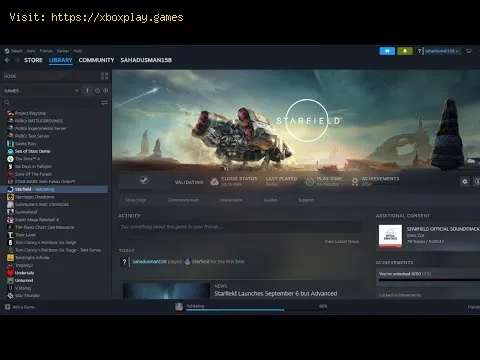Viewport: 480px width, 360px height.
Task: Go forward with the right arrow icon
Action: (17, 60)
